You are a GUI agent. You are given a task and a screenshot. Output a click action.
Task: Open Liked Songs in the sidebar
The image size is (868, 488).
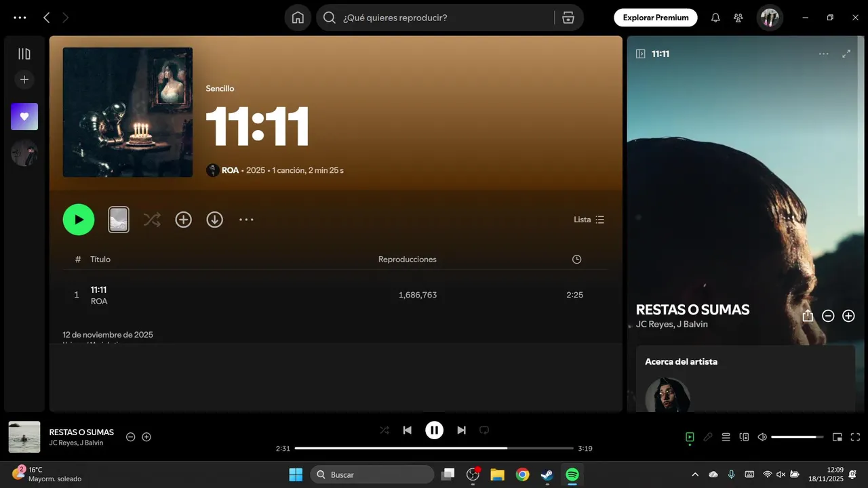pyautogui.click(x=24, y=117)
